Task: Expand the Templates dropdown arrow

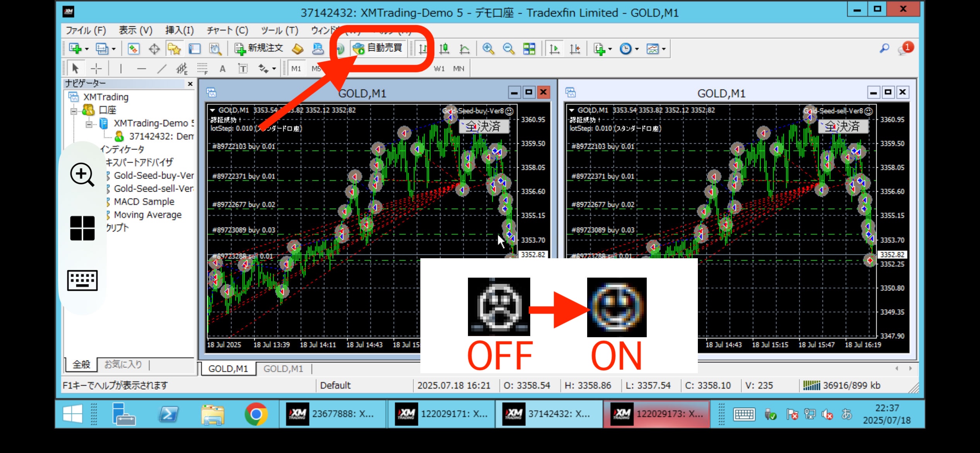Action: point(663,49)
